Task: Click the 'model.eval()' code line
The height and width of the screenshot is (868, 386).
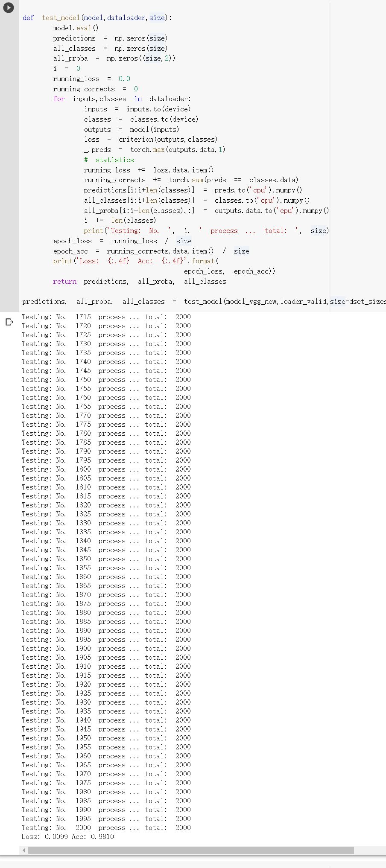Action: 76,28
